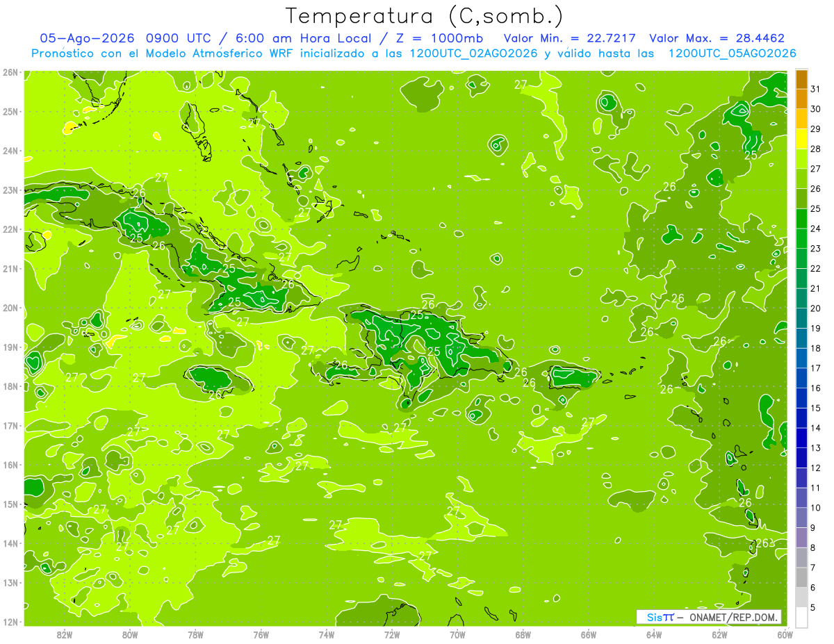Viewport: 834px width, 644px height.
Task: Click the colorbar scale label '28'
Action: pos(816,149)
